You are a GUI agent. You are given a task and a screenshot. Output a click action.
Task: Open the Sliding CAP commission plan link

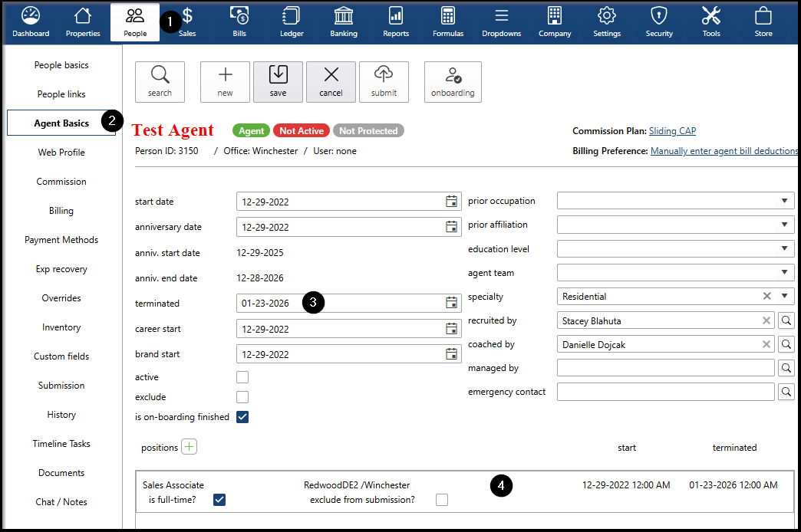672,131
